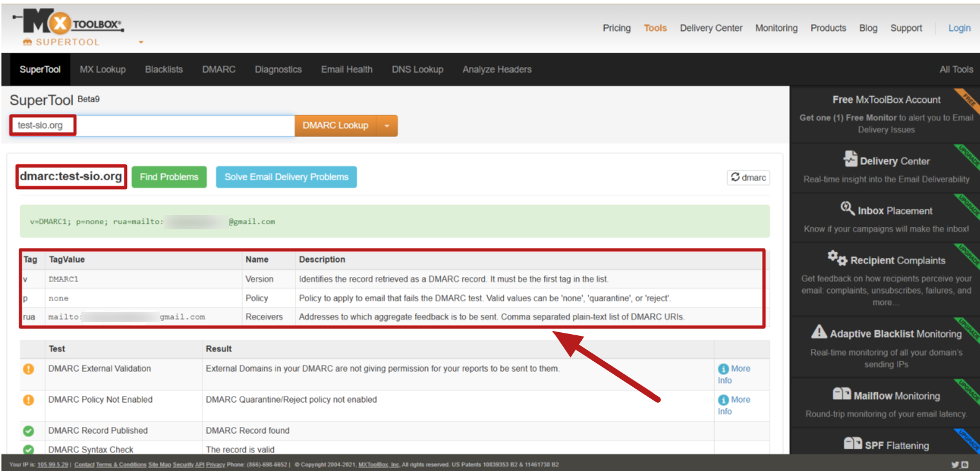This screenshot has height=471, width=980.
Task: Open All Tools page
Action: pyautogui.click(x=956, y=69)
